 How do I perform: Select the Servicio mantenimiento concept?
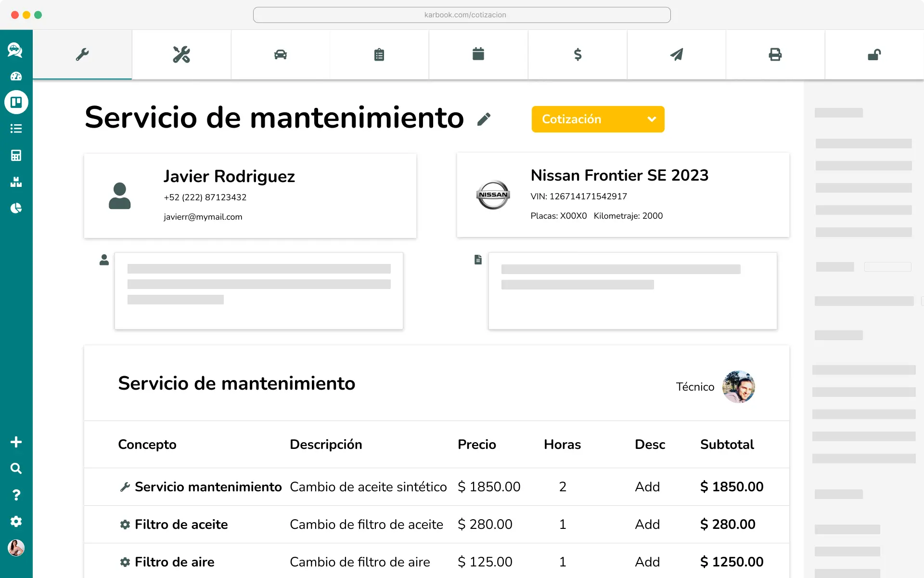pos(208,486)
